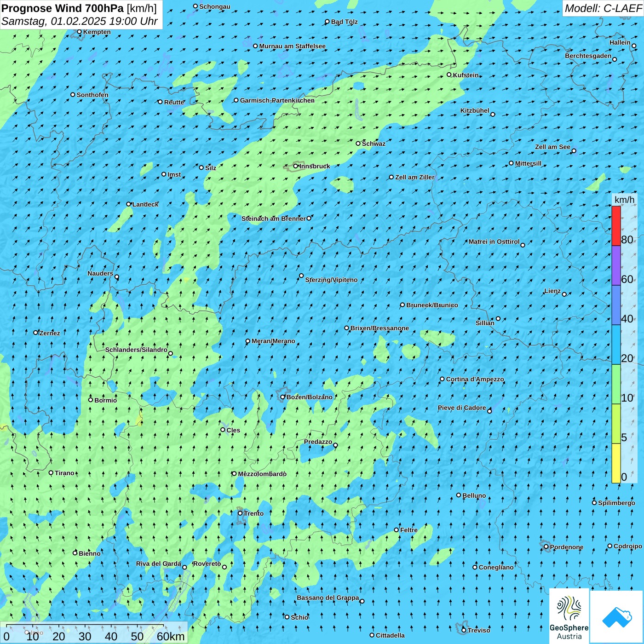This screenshot has width=644, height=644.
Task: Click the "60km" scale bar label
Action: tap(171, 636)
